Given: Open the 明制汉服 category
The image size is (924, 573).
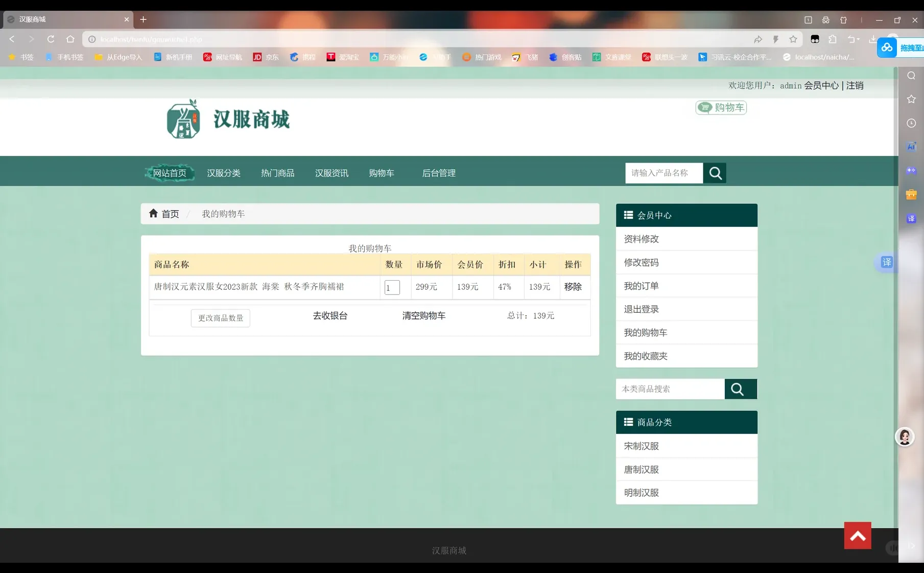Looking at the screenshot, I should coord(686,493).
